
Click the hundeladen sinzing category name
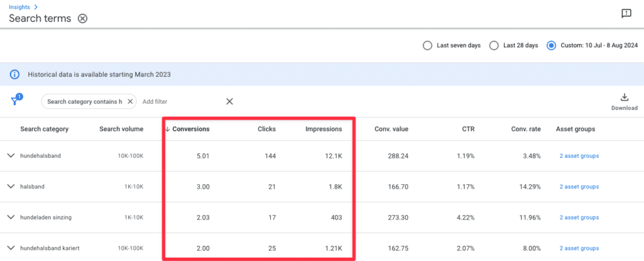coord(46,218)
